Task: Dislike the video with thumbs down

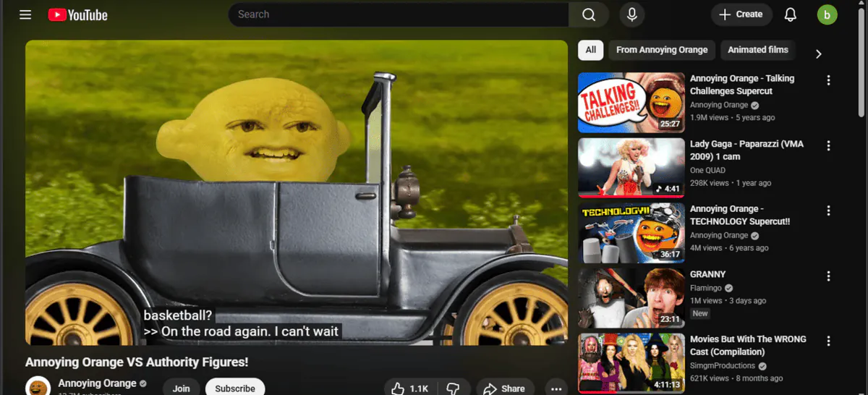Action: (x=454, y=388)
